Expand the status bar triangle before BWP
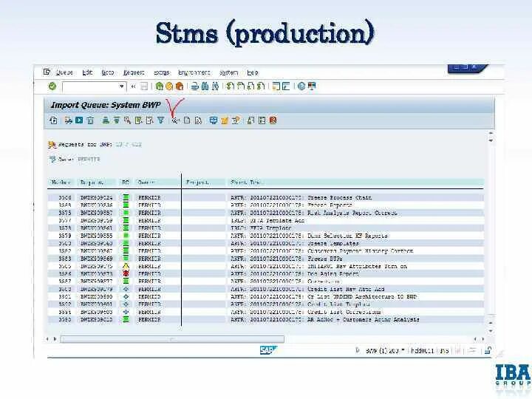This screenshot has width=532, height=399. point(358,350)
